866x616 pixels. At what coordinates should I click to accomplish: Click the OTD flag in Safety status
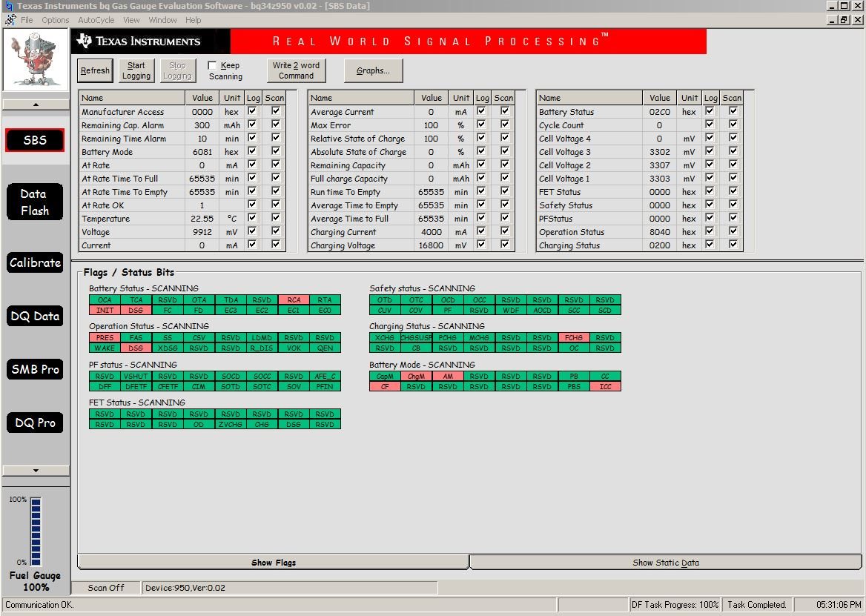385,299
